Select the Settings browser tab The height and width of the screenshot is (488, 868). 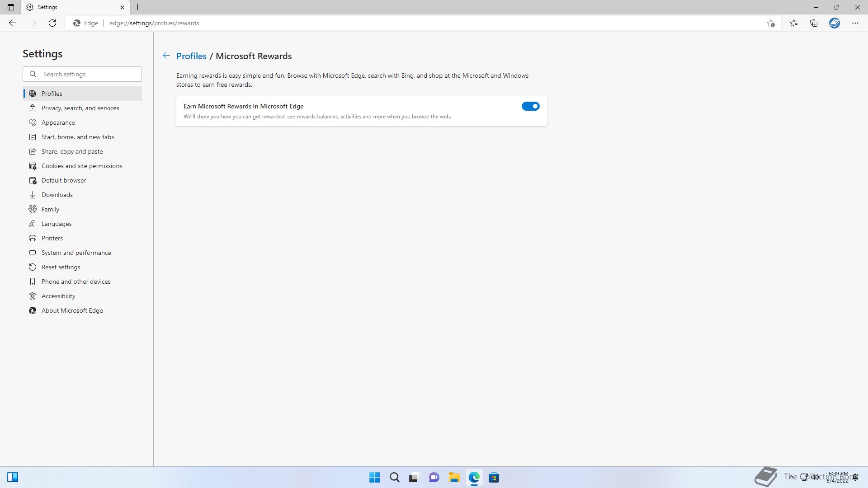tap(75, 7)
